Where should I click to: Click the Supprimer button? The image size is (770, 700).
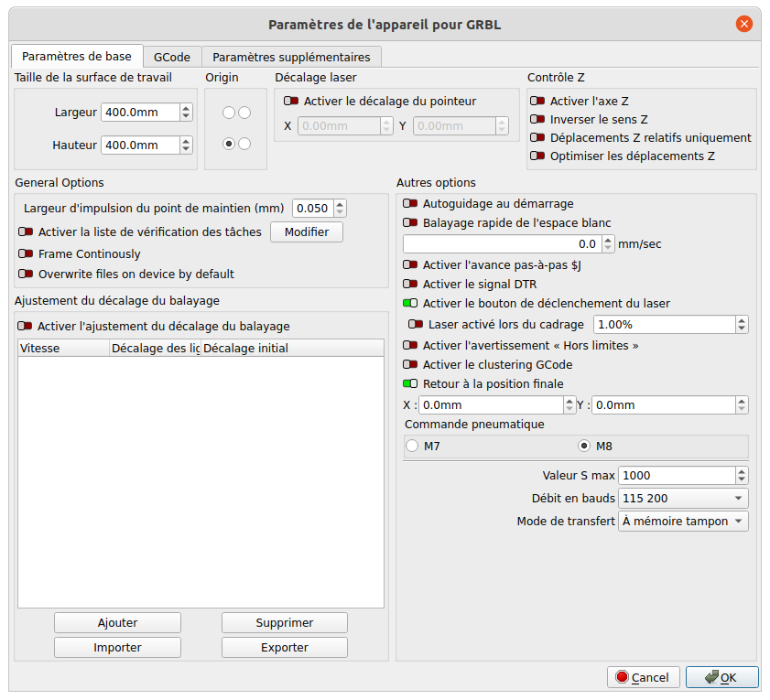285,622
